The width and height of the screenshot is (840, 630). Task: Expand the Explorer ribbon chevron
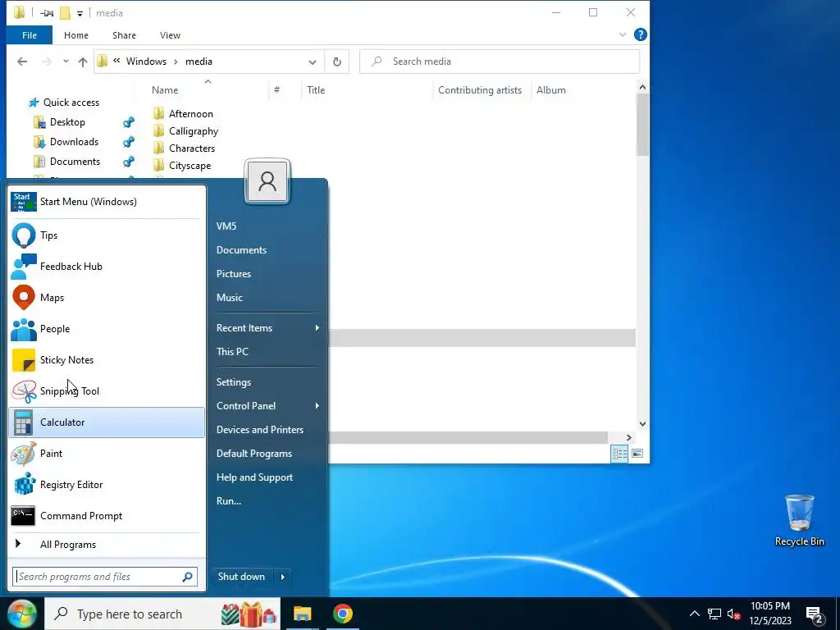[x=622, y=34]
